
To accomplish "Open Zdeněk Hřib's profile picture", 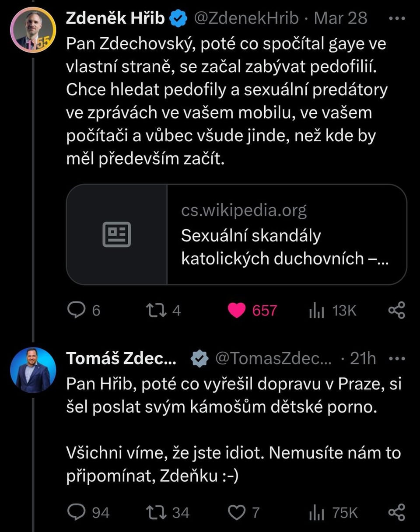I will 33,30.
